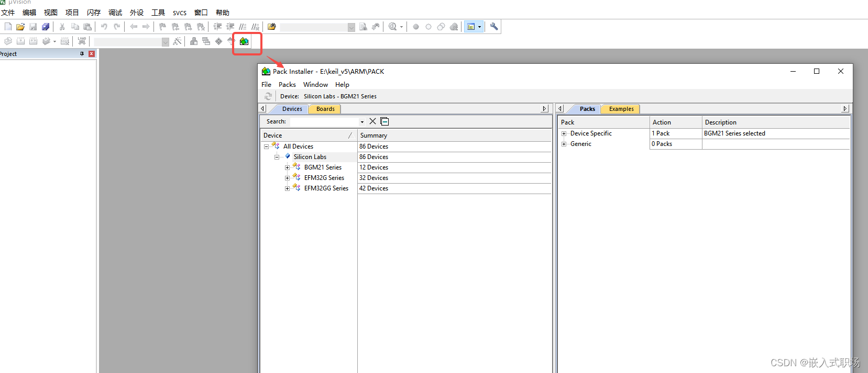The height and width of the screenshot is (373, 868).
Task: Select the EFM32GG Series tree item
Action: pos(326,188)
